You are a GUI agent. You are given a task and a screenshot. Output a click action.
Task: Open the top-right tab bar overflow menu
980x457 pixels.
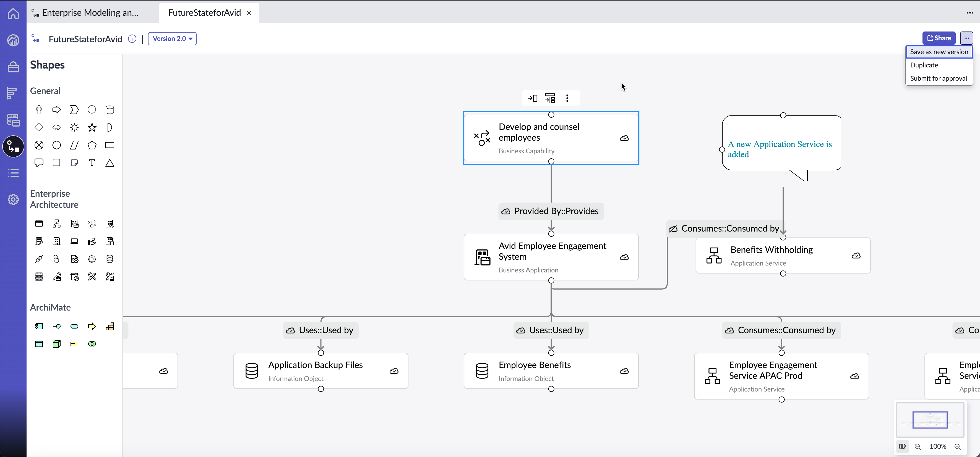[970, 13]
